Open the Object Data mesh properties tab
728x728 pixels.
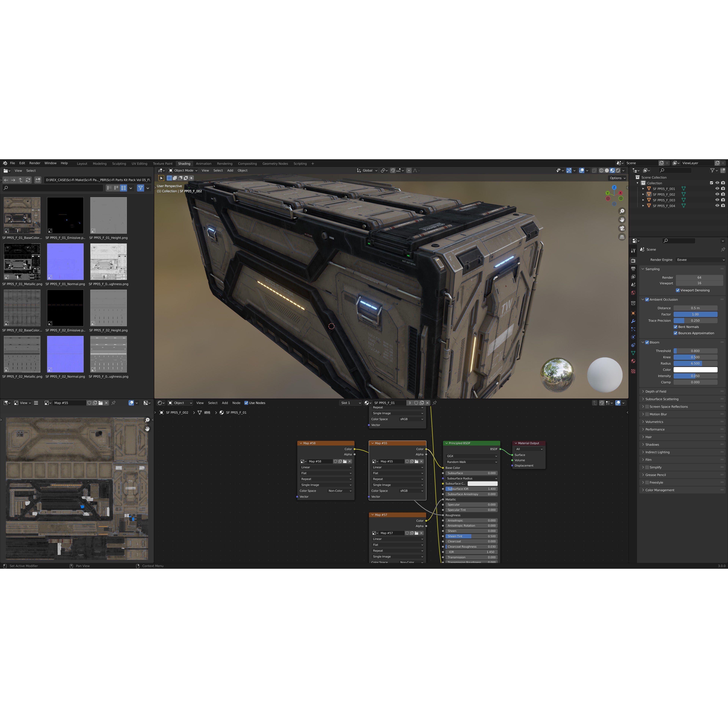(x=633, y=353)
